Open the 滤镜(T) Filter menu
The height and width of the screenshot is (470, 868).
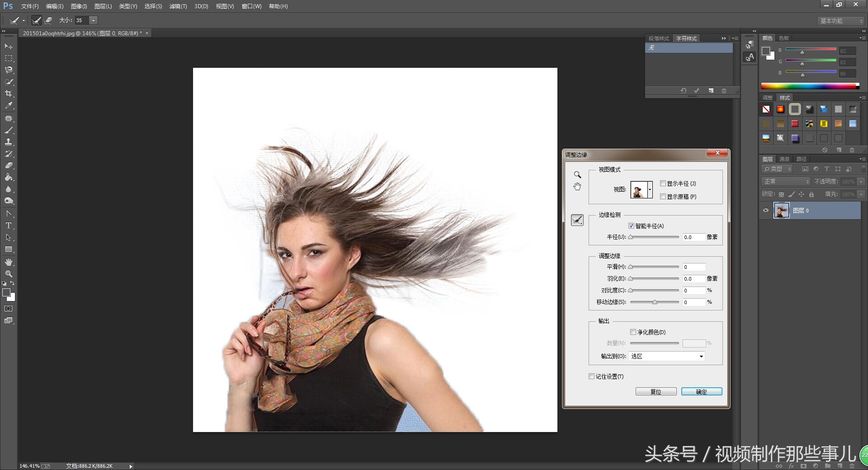click(x=178, y=6)
